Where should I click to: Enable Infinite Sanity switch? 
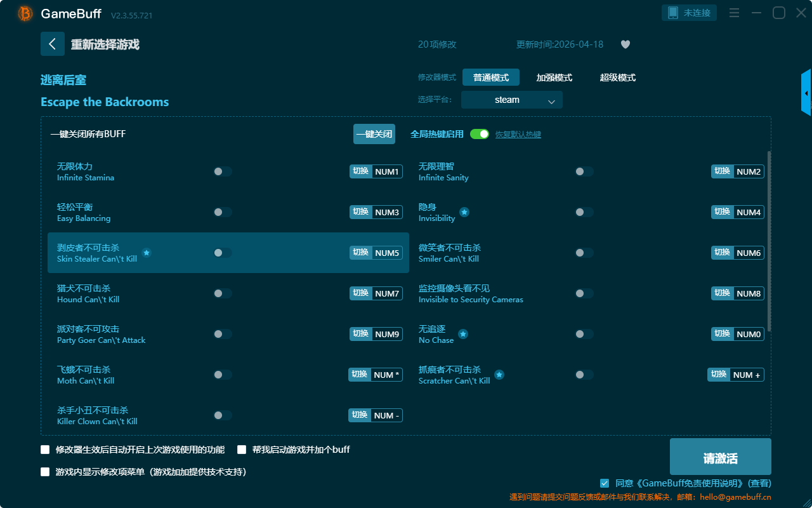pyautogui.click(x=584, y=171)
